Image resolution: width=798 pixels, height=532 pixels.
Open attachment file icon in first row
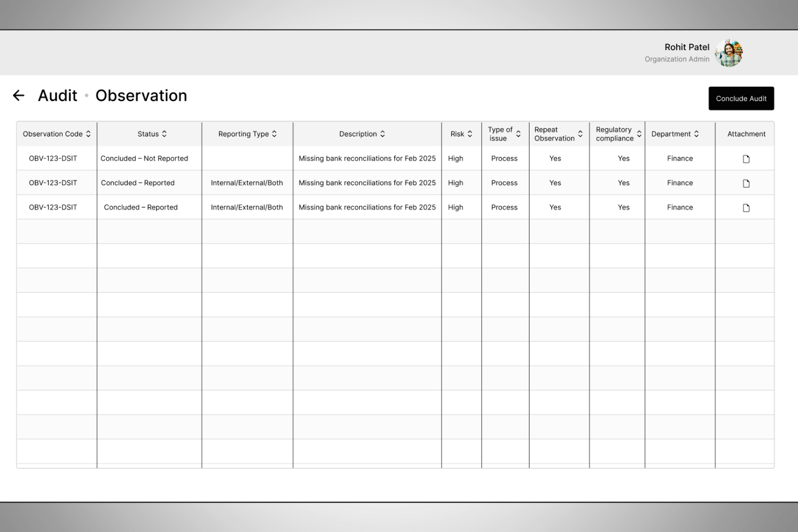point(746,159)
